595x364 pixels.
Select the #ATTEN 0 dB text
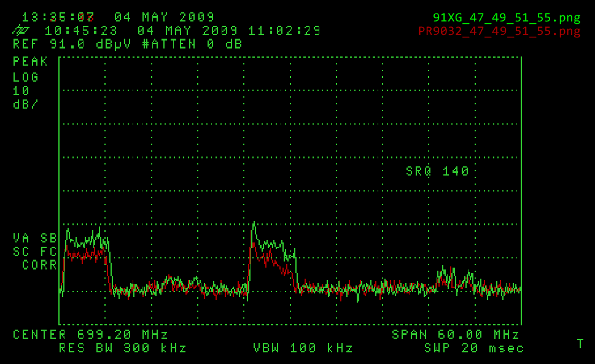pos(192,44)
